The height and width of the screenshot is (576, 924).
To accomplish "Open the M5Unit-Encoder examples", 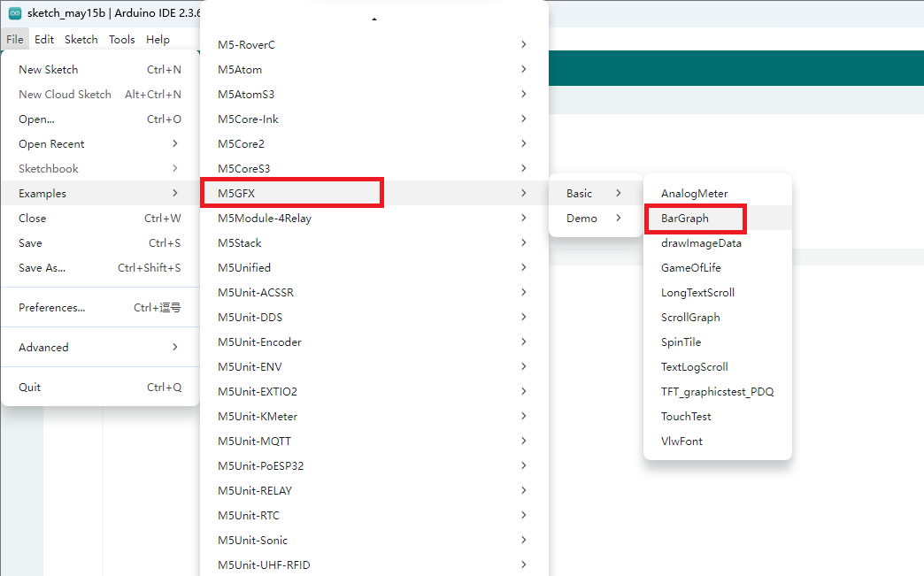I will click(x=374, y=342).
